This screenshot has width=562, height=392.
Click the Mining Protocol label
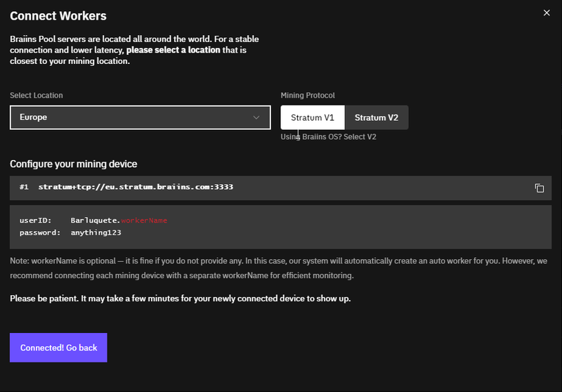308,96
